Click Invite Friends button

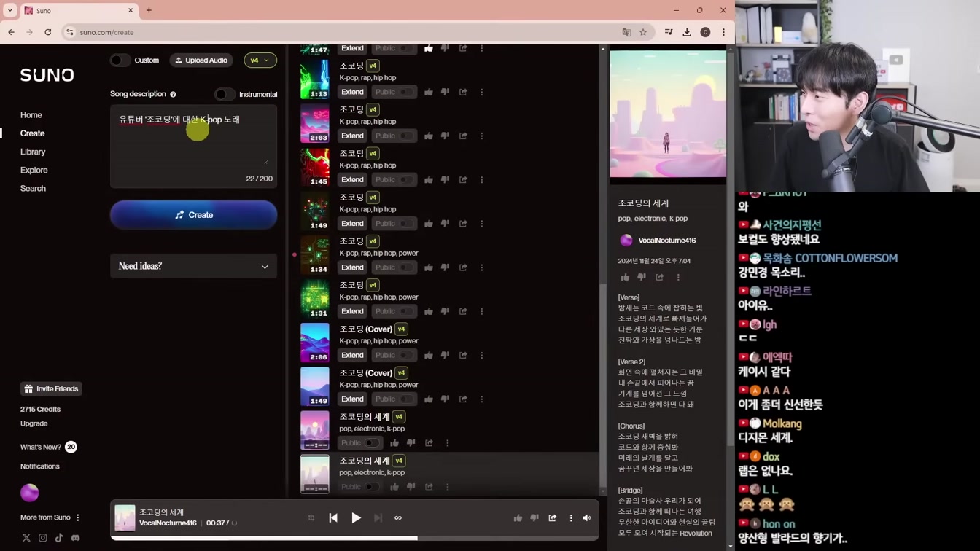pos(51,389)
